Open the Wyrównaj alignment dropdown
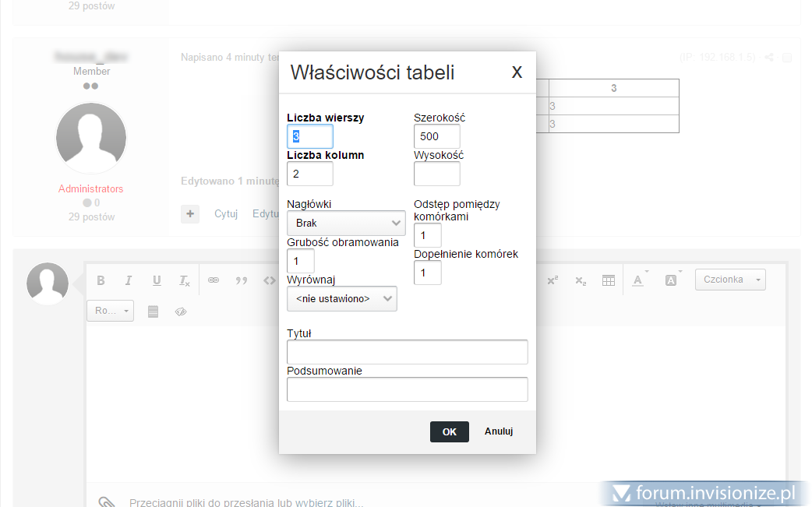The width and height of the screenshot is (812, 507). pos(341,298)
